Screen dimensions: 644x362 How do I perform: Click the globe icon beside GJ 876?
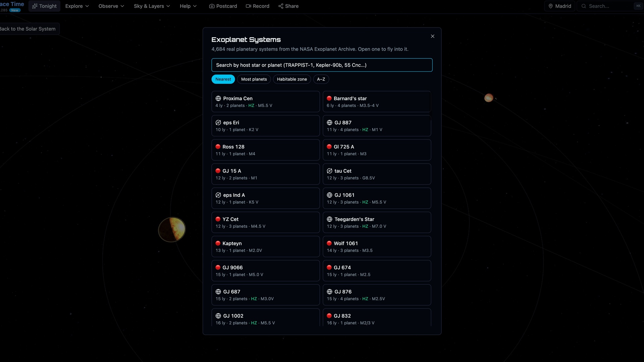pyautogui.click(x=329, y=292)
